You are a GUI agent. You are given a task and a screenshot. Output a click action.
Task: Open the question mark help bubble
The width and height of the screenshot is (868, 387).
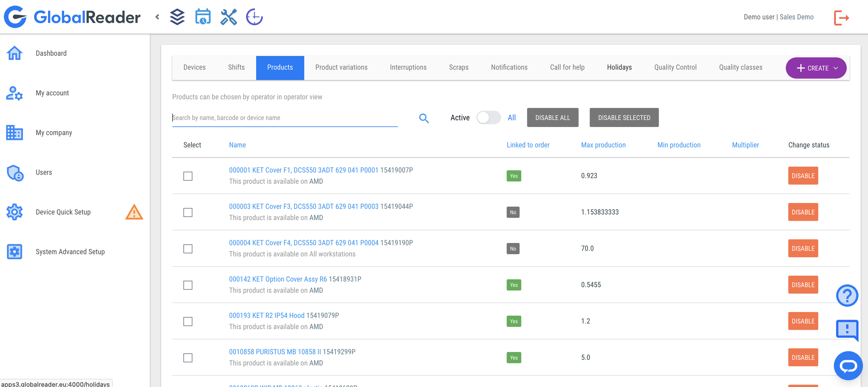(847, 296)
